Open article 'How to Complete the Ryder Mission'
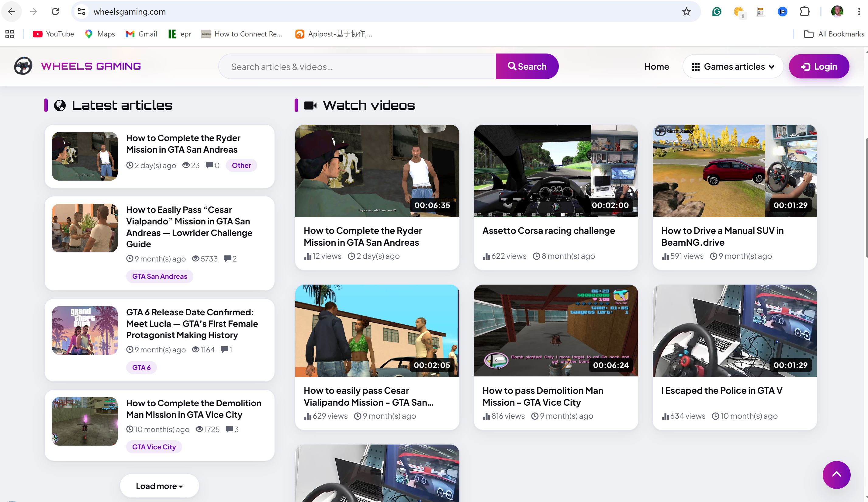Screen dimensions: 868x502 183,144
